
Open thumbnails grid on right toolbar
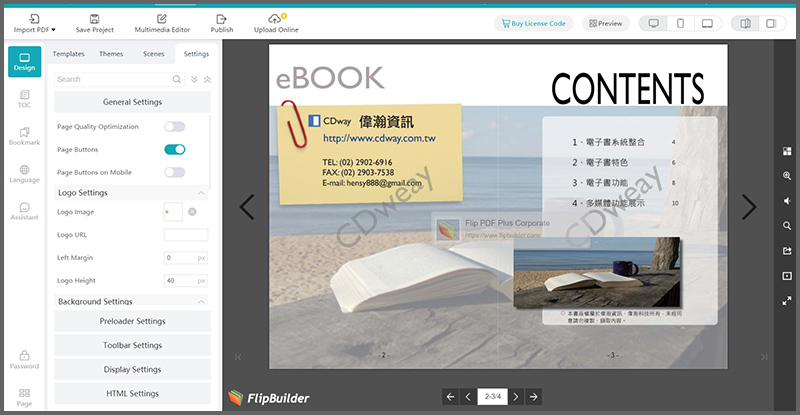pyautogui.click(x=787, y=151)
